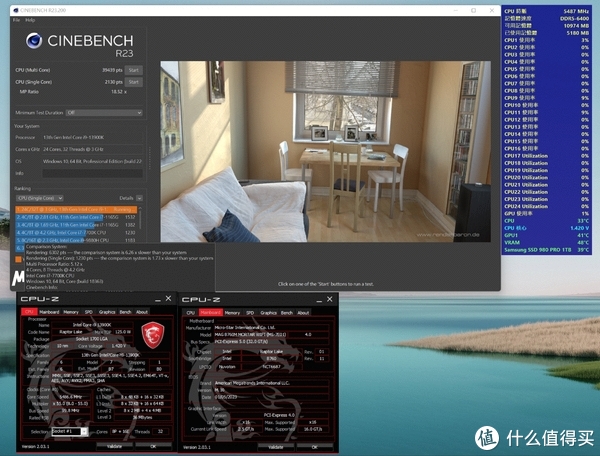
Task: Close the right CPU-Z Mainboard window
Action: point(329,299)
